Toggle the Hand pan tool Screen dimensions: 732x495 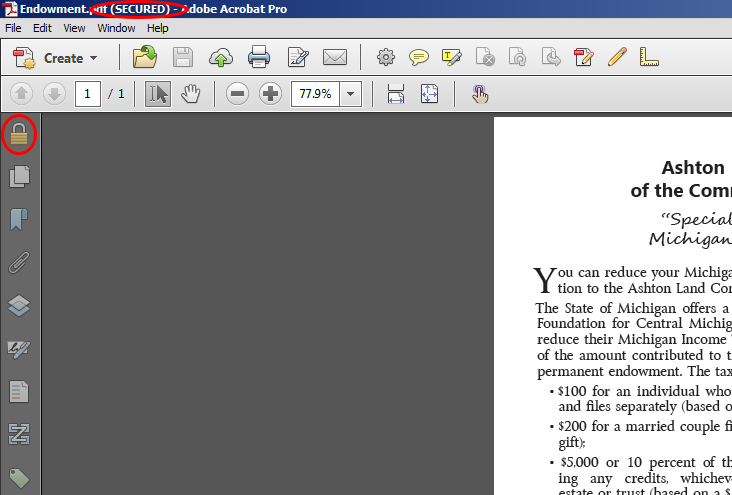(190, 94)
